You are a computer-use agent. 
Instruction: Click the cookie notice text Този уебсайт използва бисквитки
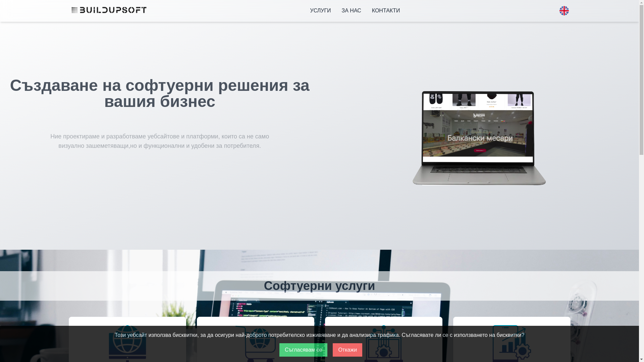pos(319,335)
